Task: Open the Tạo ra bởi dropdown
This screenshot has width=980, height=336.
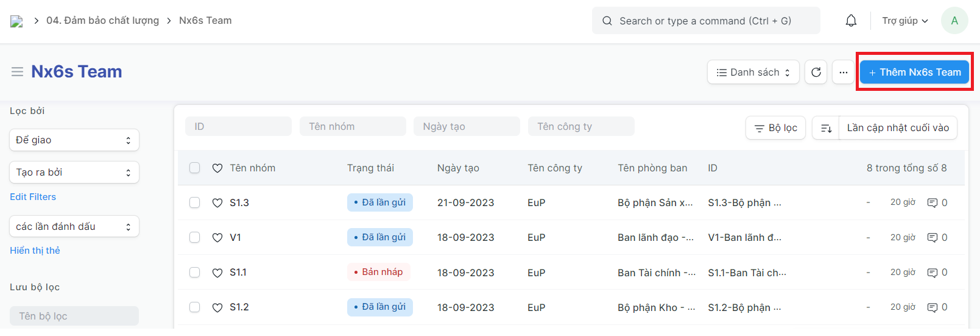Action: [x=74, y=173]
